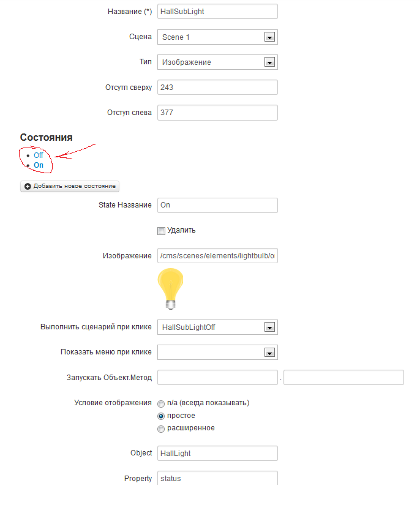Click the Property field containing status
This screenshot has width=420, height=516.
(x=217, y=478)
